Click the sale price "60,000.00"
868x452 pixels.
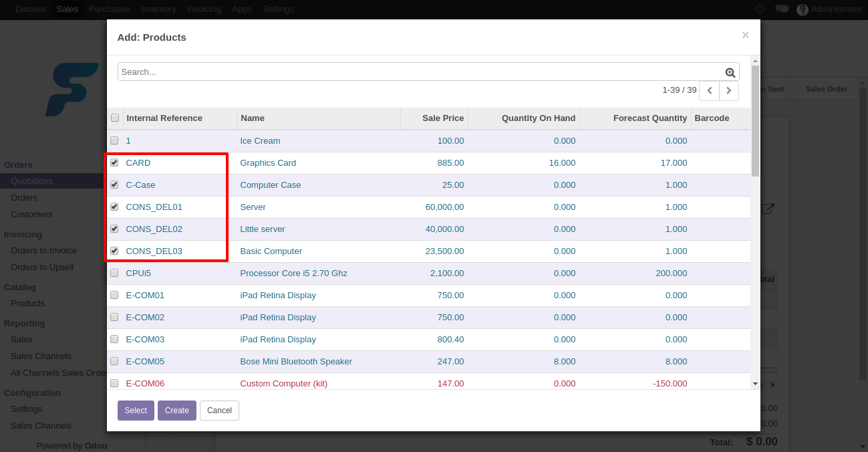click(x=444, y=207)
